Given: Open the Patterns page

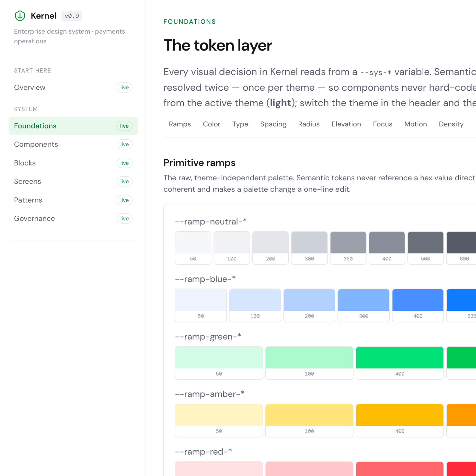Looking at the screenshot, I should click(x=73, y=200).
